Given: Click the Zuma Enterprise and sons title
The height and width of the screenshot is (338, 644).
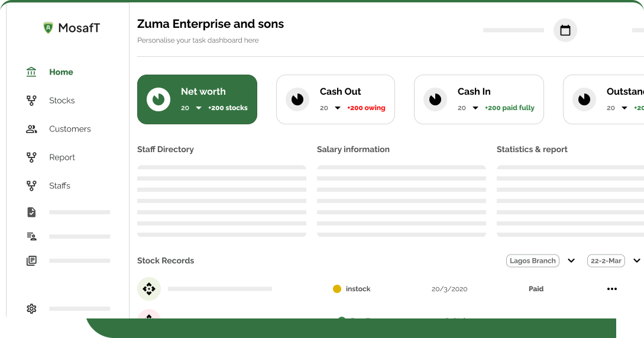Looking at the screenshot, I should click(x=211, y=24).
